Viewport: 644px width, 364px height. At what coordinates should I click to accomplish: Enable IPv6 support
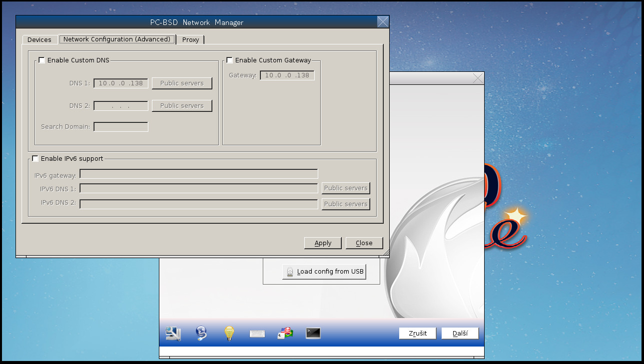[35, 158]
